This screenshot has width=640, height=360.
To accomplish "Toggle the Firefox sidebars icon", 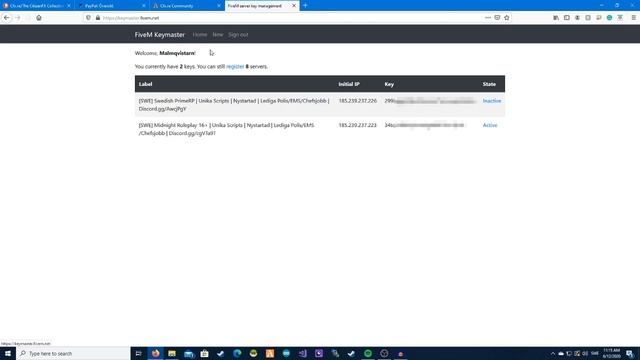I will point(567,18).
